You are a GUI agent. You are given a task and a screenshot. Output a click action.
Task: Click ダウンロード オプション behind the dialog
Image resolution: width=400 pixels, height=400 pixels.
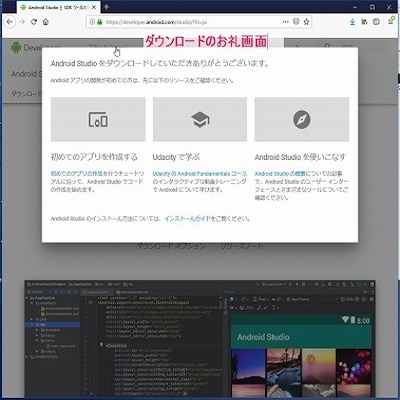pos(171,247)
